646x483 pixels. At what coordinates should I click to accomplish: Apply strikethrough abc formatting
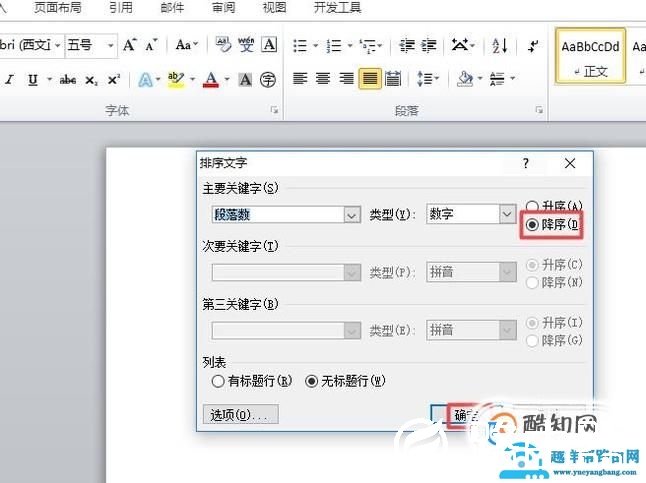point(68,79)
